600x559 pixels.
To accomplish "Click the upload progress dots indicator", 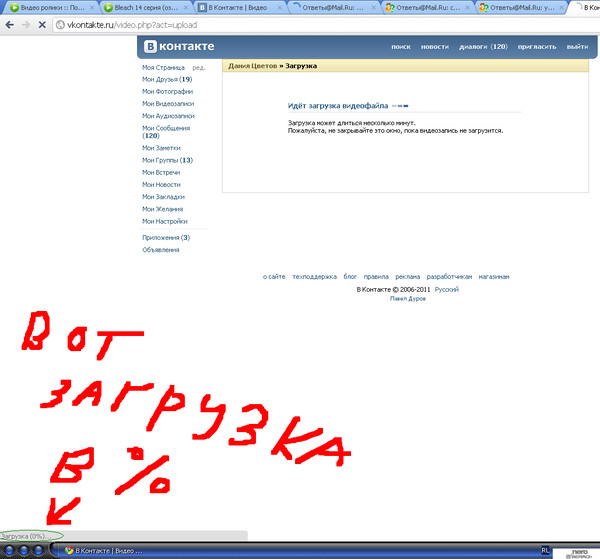I will click(400, 106).
